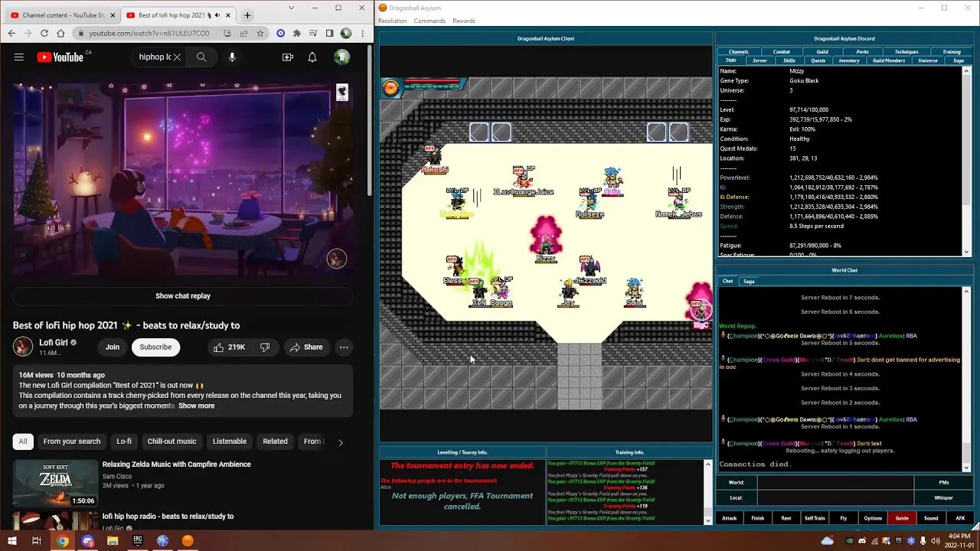
Task: Toggle the Chrome side panel
Action: (329, 33)
